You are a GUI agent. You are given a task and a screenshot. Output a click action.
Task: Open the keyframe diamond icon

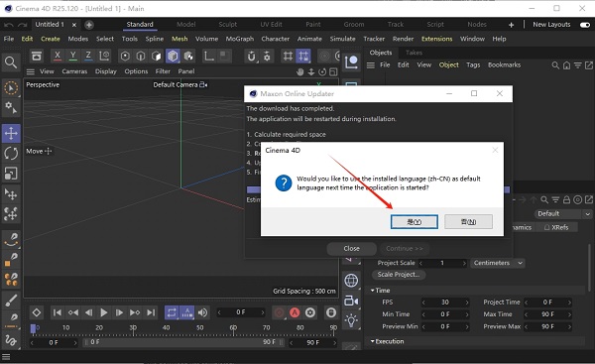point(37,312)
